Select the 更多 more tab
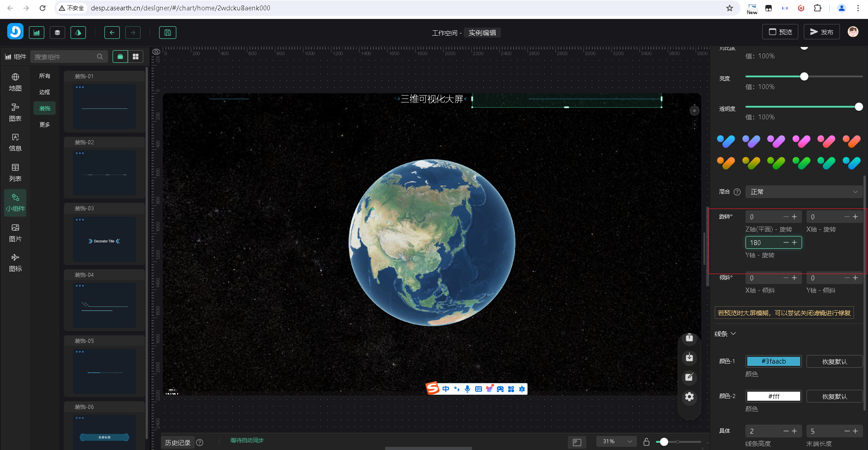The width and height of the screenshot is (868, 450). (x=44, y=125)
